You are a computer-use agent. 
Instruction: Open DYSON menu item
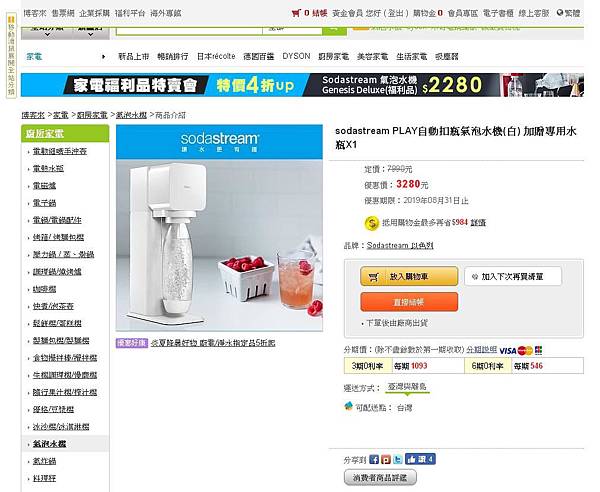(296, 56)
